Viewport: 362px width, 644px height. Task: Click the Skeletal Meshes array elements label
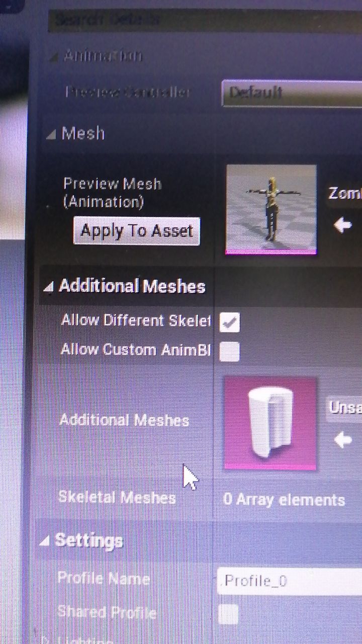284,500
